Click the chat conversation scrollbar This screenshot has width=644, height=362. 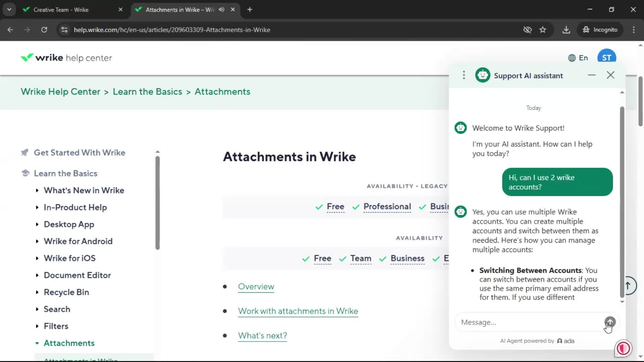tap(622, 202)
